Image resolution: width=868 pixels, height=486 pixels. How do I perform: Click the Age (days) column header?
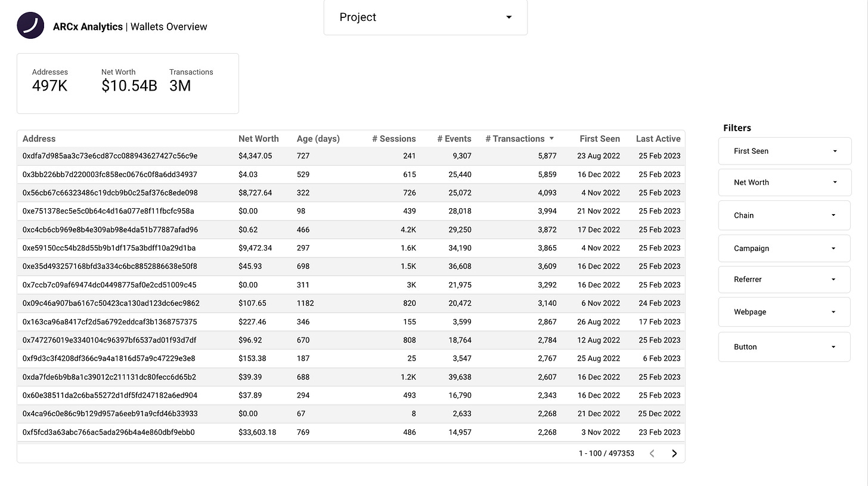click(x=318, y=138)
